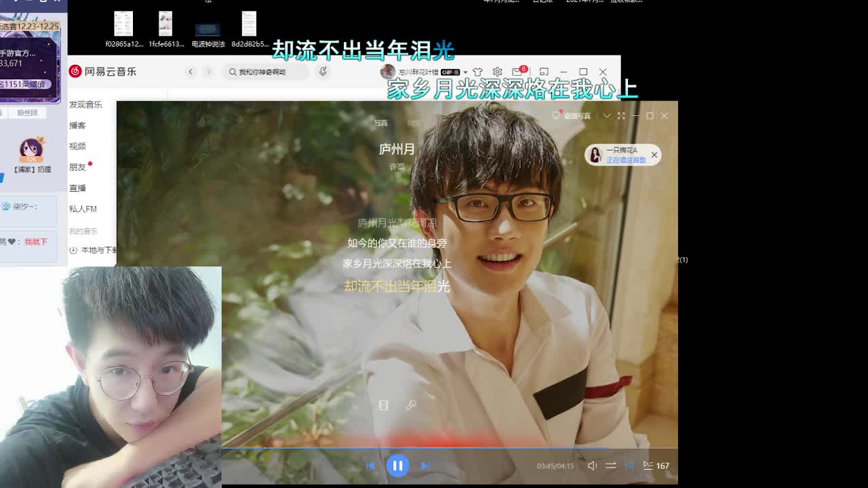The width and height of the screenshot is (868, 488).
Task: Change the loop playback mode icon
Action: click(x=610, y=466)
